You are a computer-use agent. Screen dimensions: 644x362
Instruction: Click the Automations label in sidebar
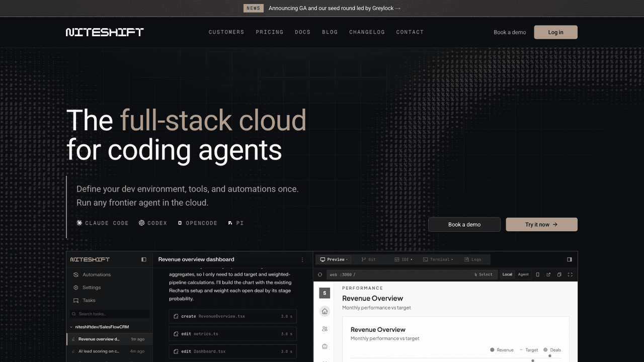97,275
